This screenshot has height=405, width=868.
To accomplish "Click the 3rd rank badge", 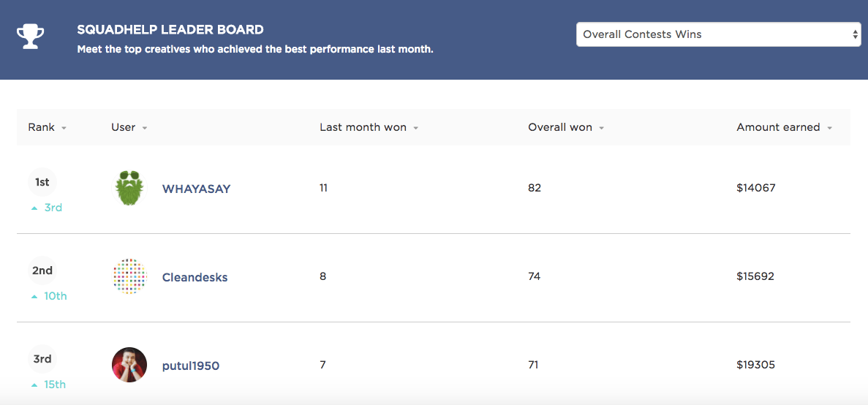I will pos(42,359).
